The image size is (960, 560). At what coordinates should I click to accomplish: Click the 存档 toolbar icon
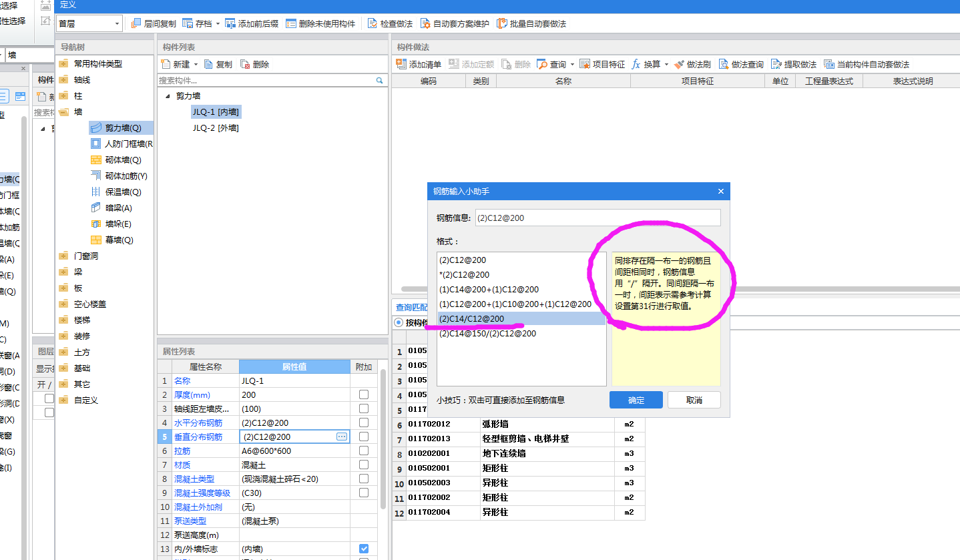click(188, 23)
